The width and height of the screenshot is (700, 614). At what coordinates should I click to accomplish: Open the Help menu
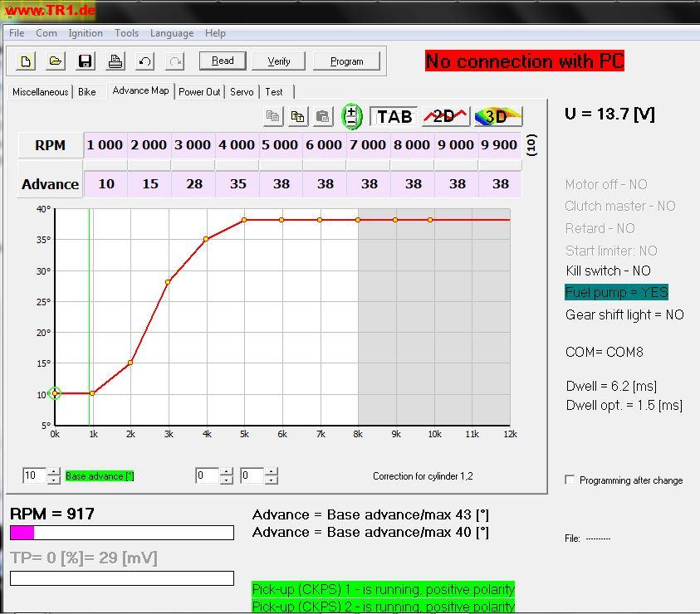pos(215,33)
